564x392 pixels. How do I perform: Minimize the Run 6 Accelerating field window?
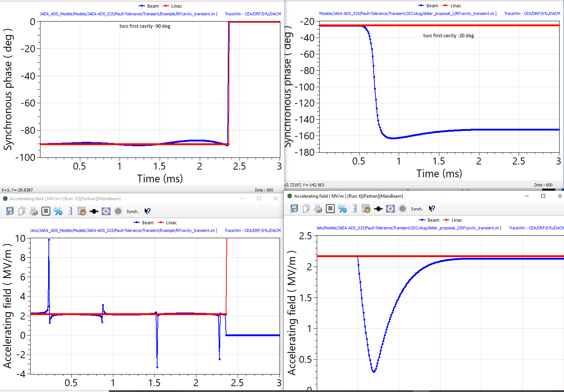click(527, 196)
